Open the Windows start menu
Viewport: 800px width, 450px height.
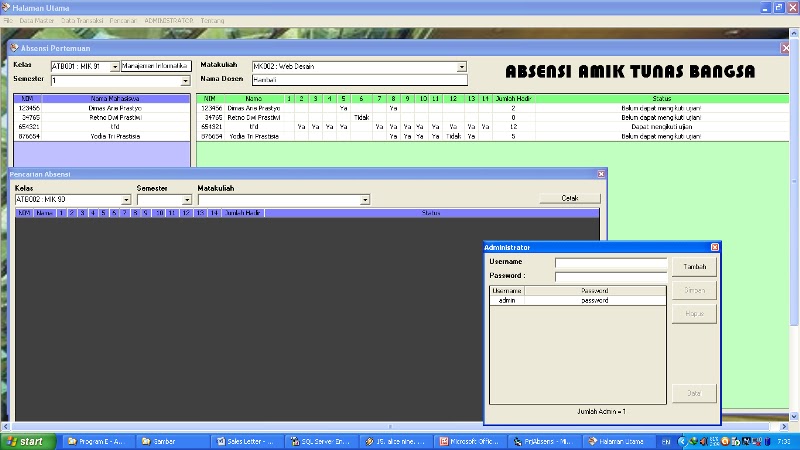[x=28, y=441]
